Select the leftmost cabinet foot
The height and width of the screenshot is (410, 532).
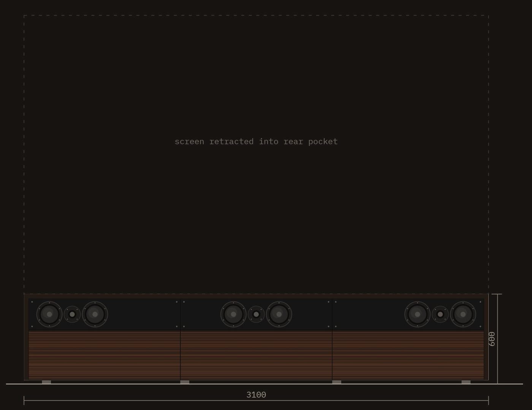[46, 382]
